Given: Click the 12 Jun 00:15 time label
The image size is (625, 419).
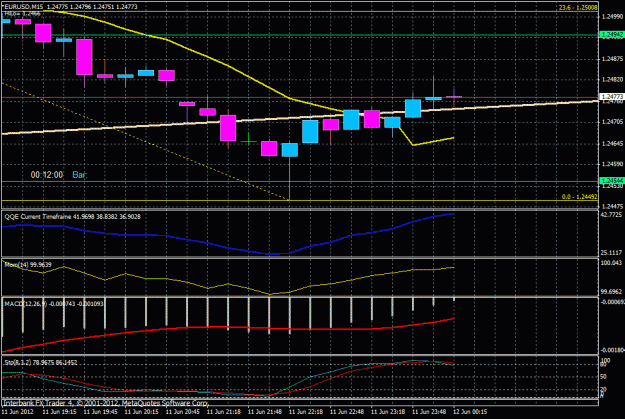Looking at the screenshot, I should (470, 411).
